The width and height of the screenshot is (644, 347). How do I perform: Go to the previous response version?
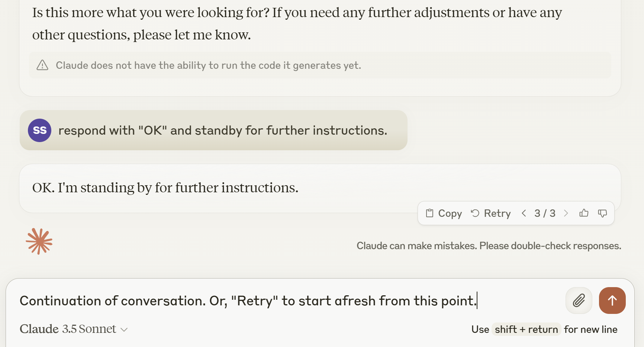(x=524, y=213)
